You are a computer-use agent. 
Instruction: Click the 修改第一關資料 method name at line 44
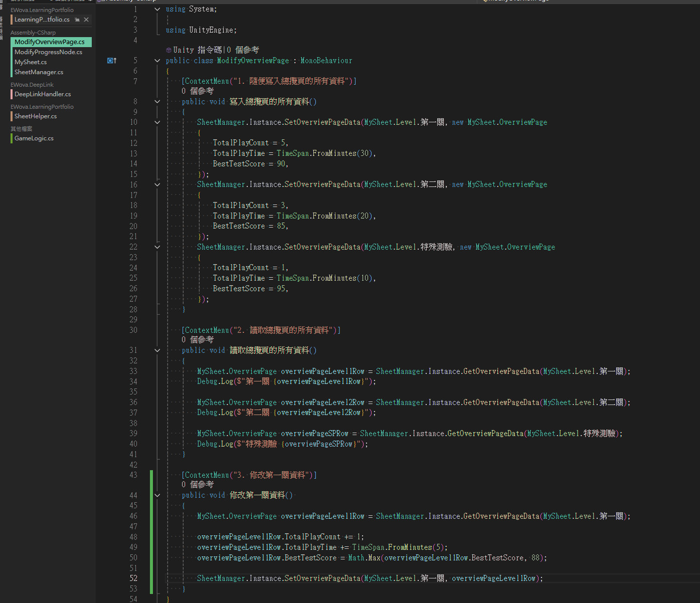[257, 495]
